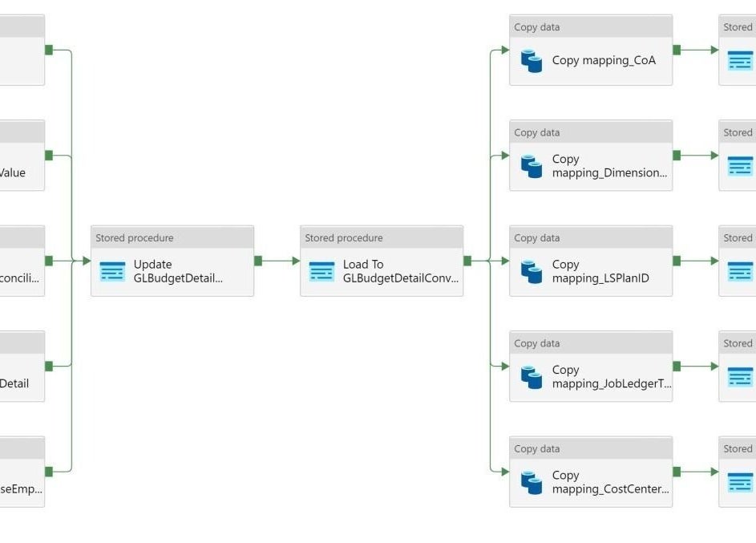The image size is (756, 543).
Task: Click the arrow connecting the two stored procedures
Action: tap(279, 261)
